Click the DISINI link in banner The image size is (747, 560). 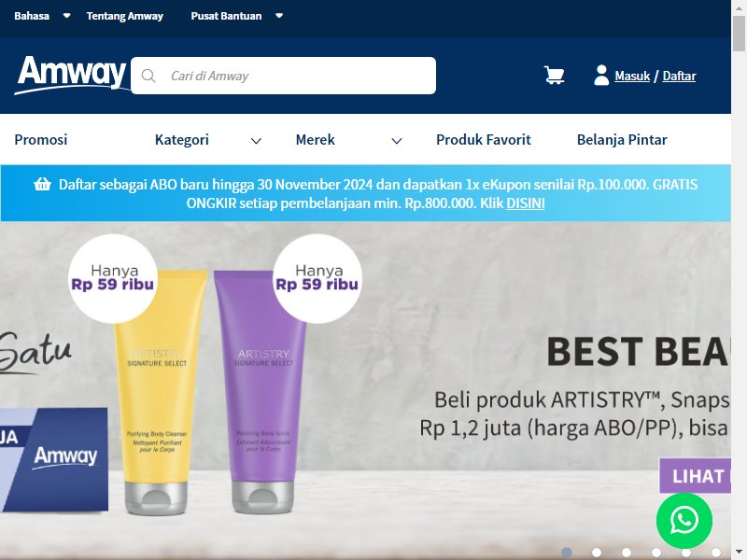tap(526, 203)
